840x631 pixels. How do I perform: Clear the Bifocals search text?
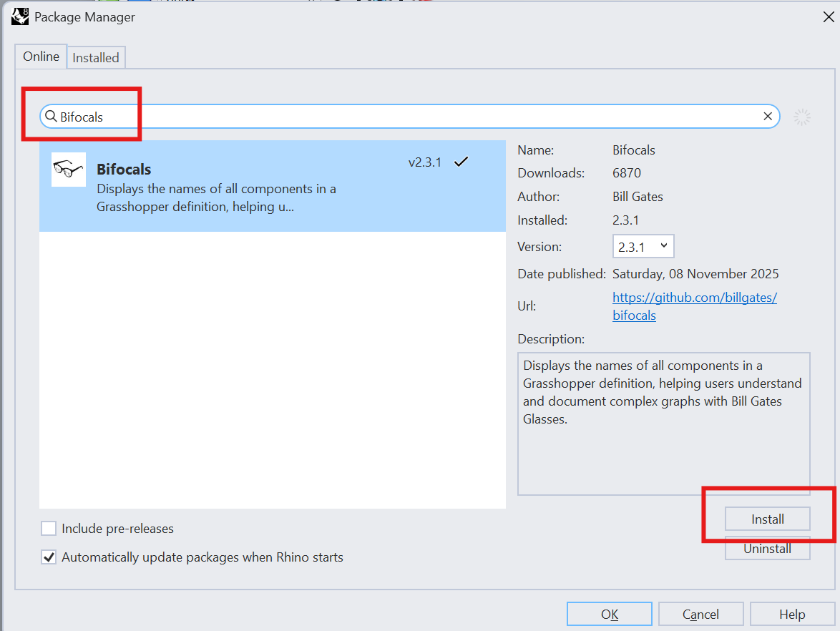click(x=767, y=116)
